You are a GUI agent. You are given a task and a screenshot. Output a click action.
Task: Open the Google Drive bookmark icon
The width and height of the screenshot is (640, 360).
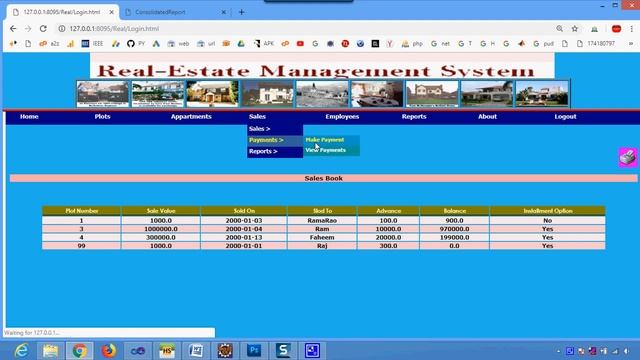tap(241, 43)
